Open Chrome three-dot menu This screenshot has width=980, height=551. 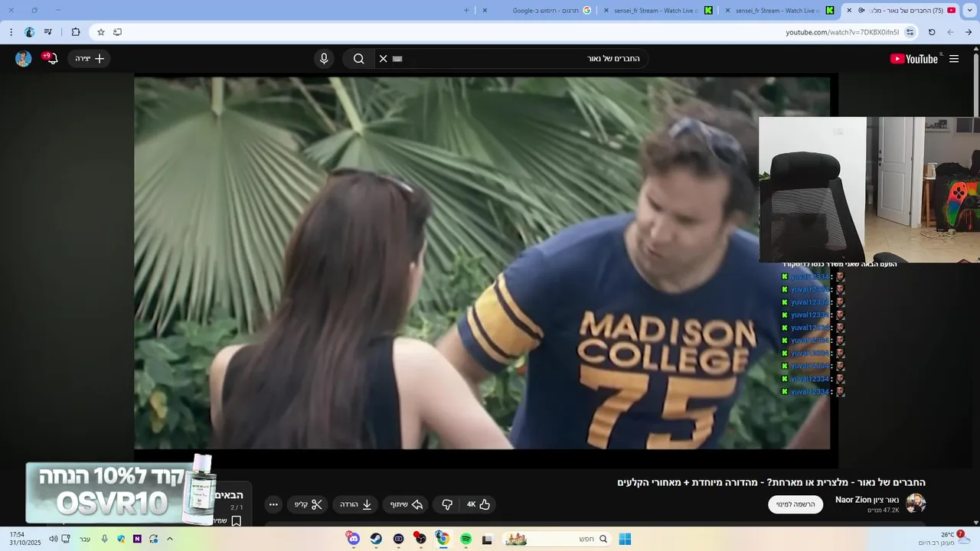11,32
